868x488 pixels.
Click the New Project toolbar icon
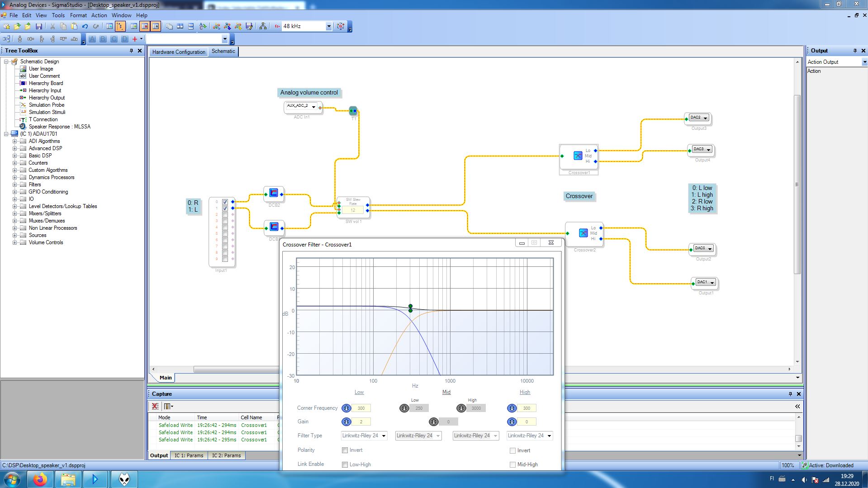(x=6, y=26)
